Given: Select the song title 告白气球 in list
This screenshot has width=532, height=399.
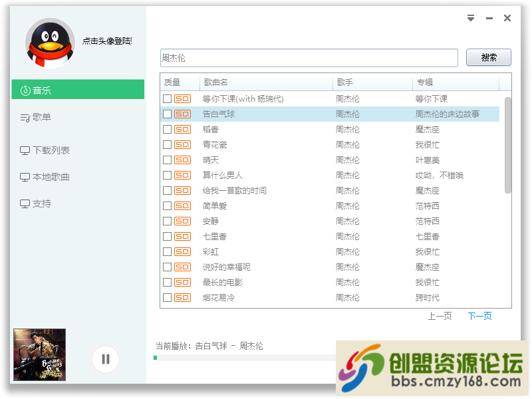Looking at the screenshot, I should [x=219, y=114].
